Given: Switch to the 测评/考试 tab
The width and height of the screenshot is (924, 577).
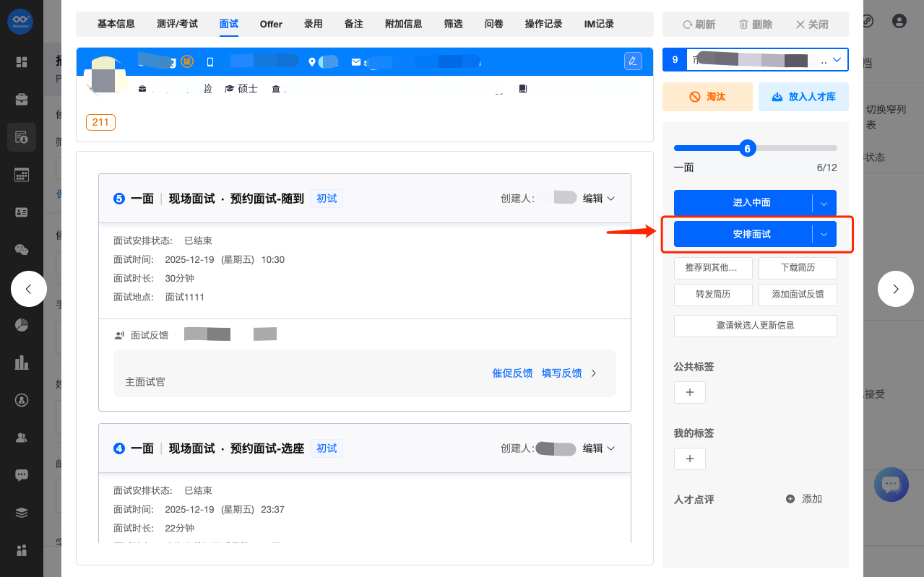Looking at the screenshot, I should [x=177, y=24].
